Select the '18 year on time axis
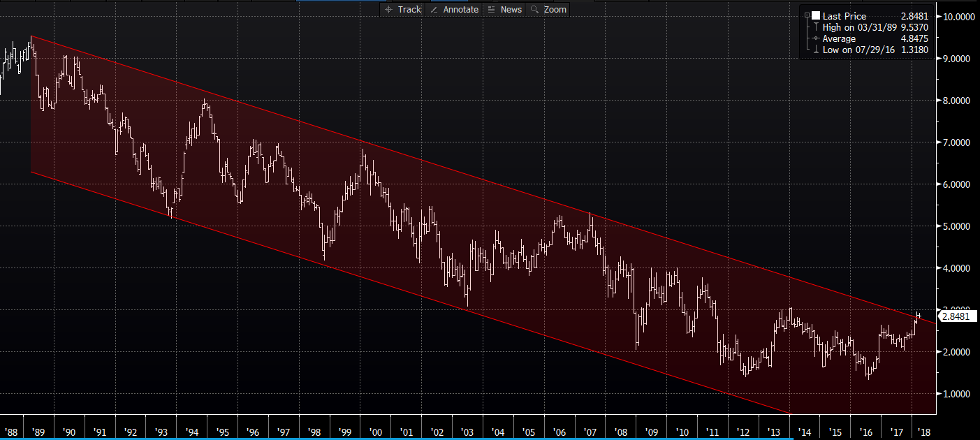 923,432
